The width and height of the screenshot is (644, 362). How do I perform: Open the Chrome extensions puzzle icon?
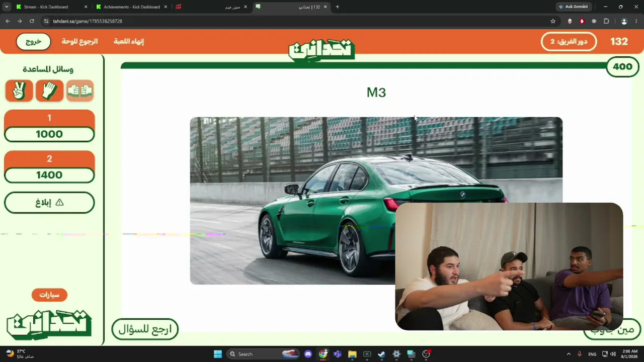pyautogui.click(x=606, y=21)
